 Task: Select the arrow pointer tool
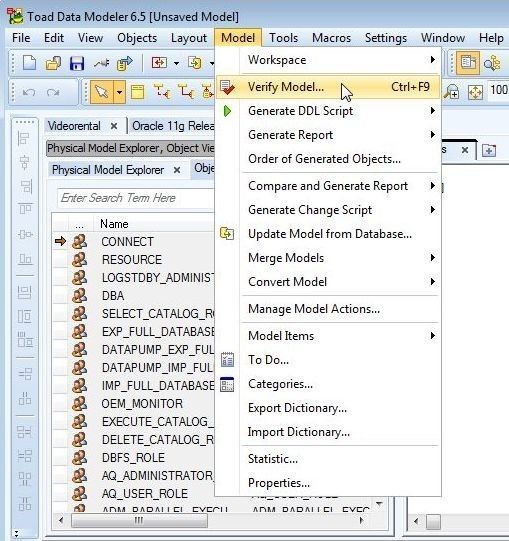pos(101,92)
